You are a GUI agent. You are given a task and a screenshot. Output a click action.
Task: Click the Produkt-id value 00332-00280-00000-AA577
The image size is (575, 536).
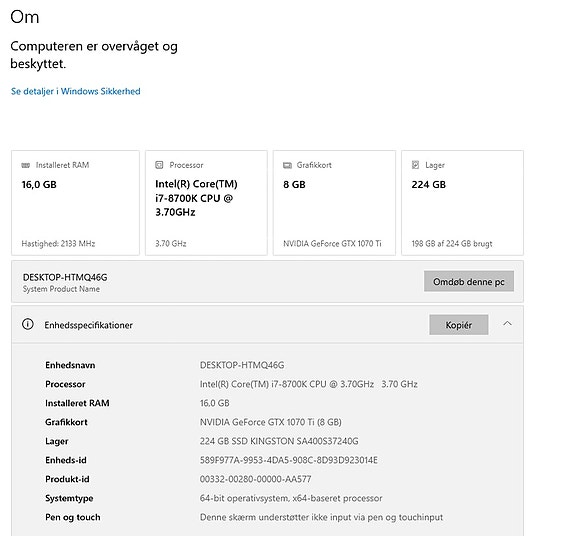click(256, 480)
